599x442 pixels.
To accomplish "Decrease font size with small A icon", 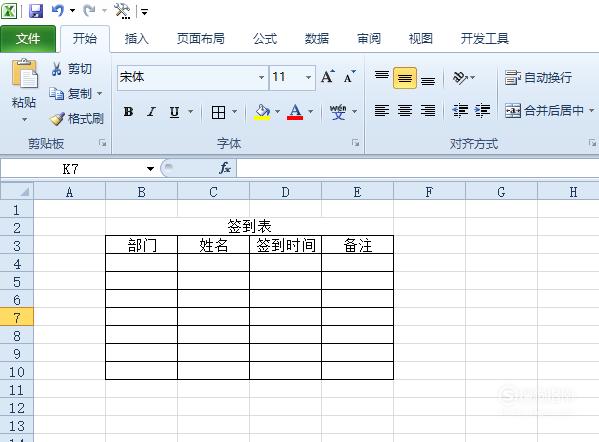I will (x=349, y=77).
